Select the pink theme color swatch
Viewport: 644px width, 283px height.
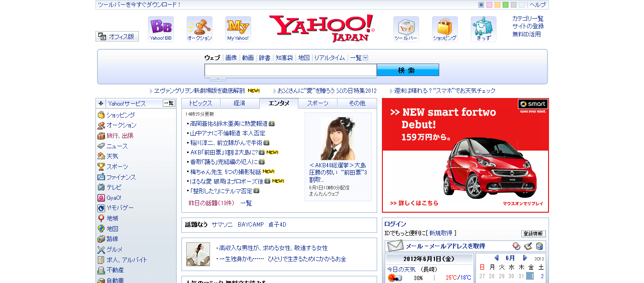coord(489,5)
